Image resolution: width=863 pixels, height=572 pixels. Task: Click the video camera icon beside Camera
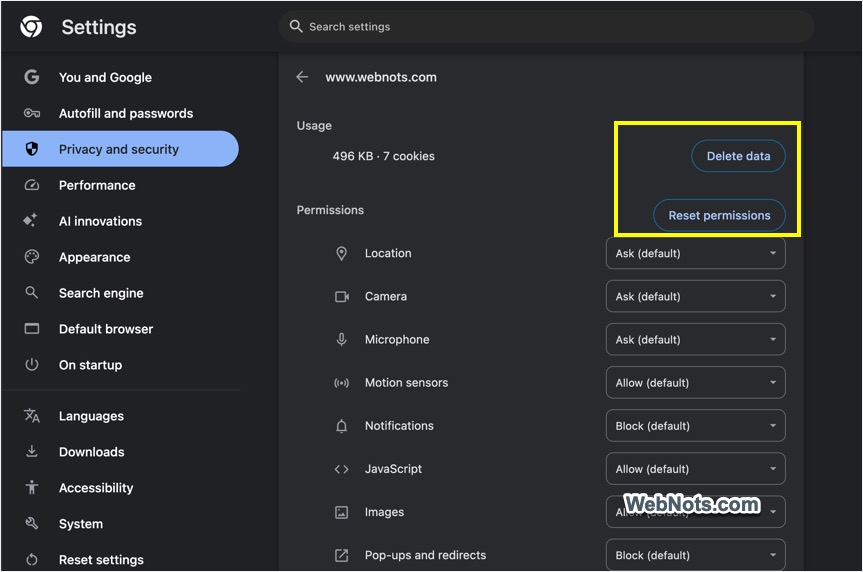tap(342, 297)
